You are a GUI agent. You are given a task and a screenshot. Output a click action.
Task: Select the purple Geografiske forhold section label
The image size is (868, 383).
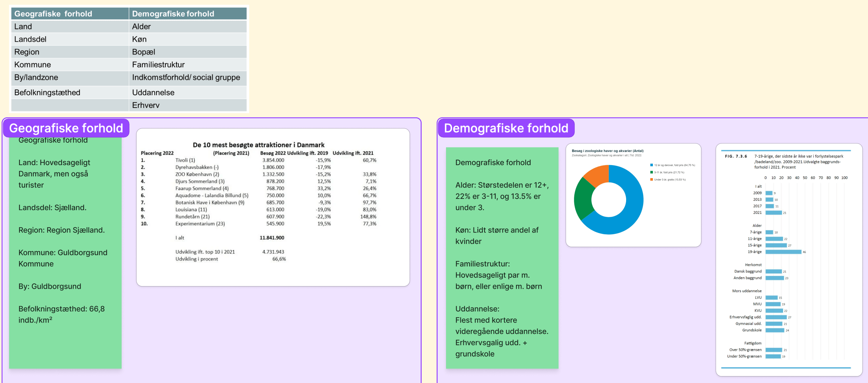coord(66,128)
